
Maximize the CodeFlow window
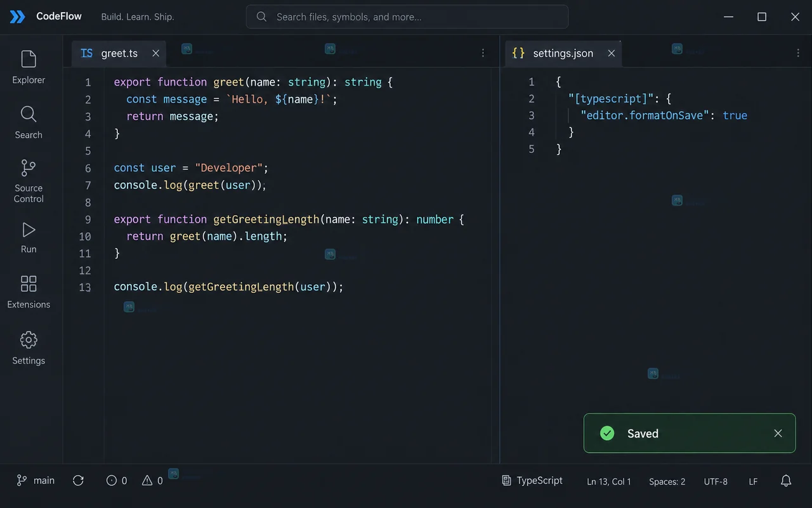pyautogui.click(x=762, y=16)
